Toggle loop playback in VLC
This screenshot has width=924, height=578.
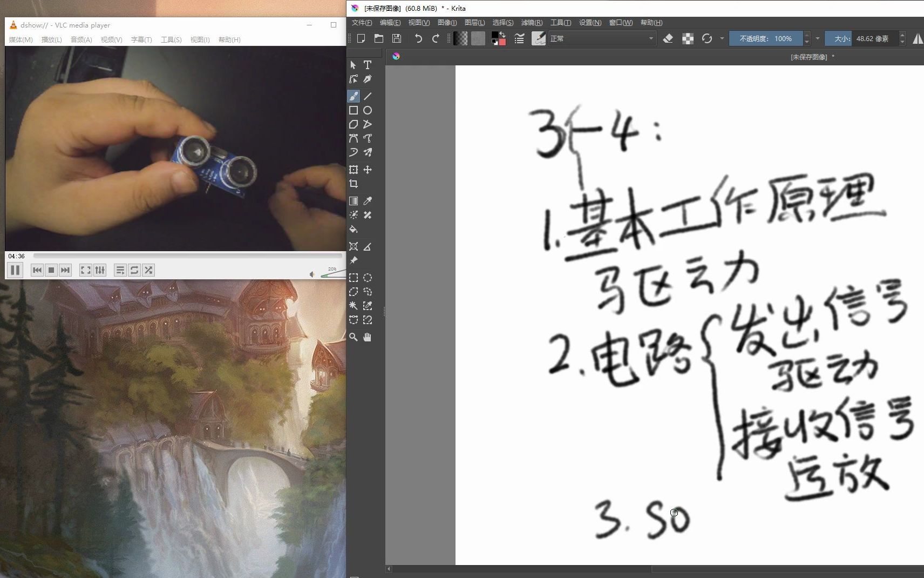[x=134, y=270]
